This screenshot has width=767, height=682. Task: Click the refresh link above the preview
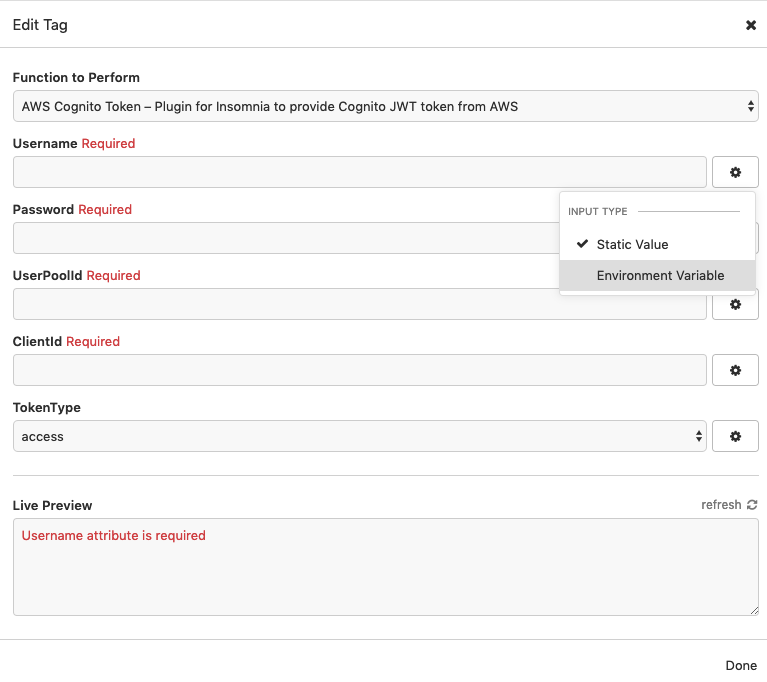[721, 505]
